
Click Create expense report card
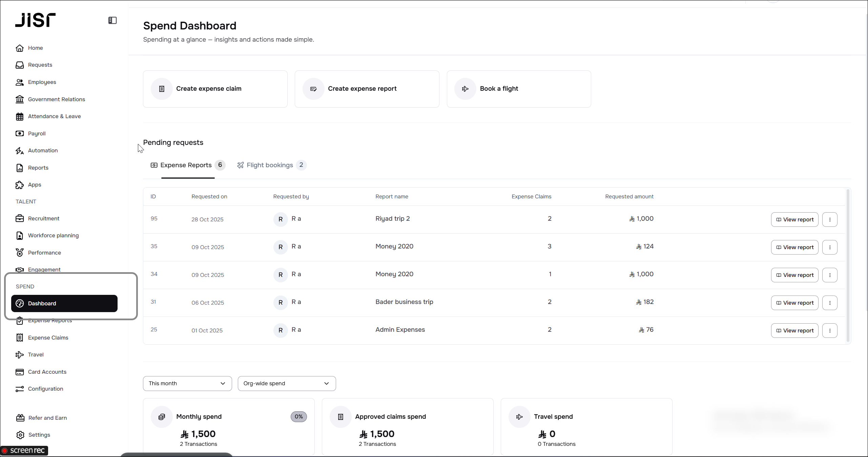click(367, 89)
